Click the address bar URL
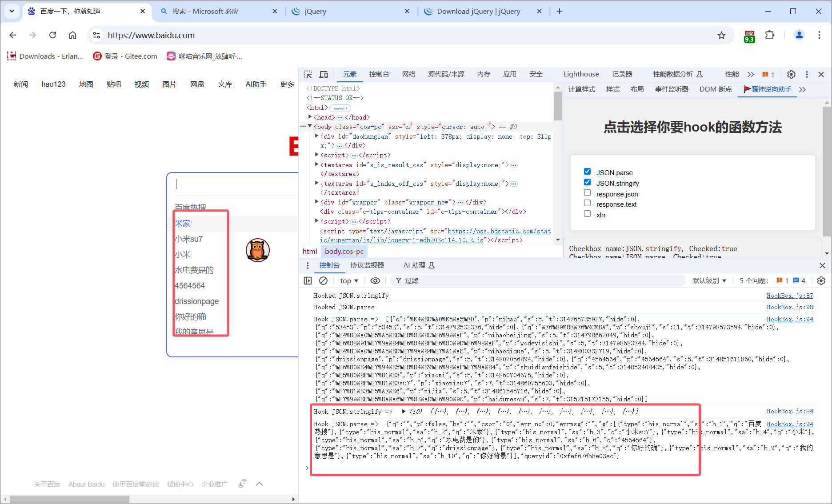This screenshot has height=504, width=832. (x=151, y=35)
